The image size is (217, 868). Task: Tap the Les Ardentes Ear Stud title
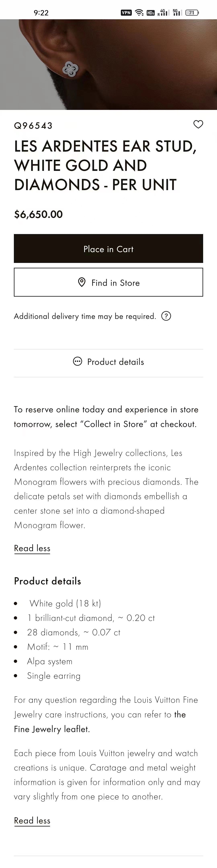point(105,165)
